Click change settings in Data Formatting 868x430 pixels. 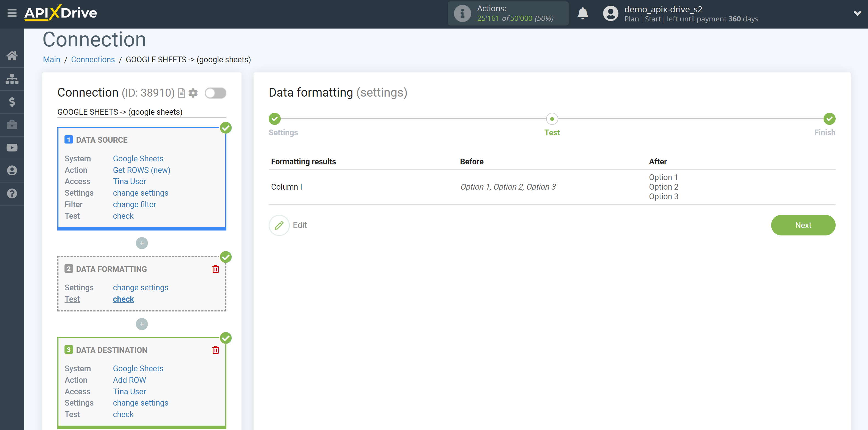tap(141, 288)
